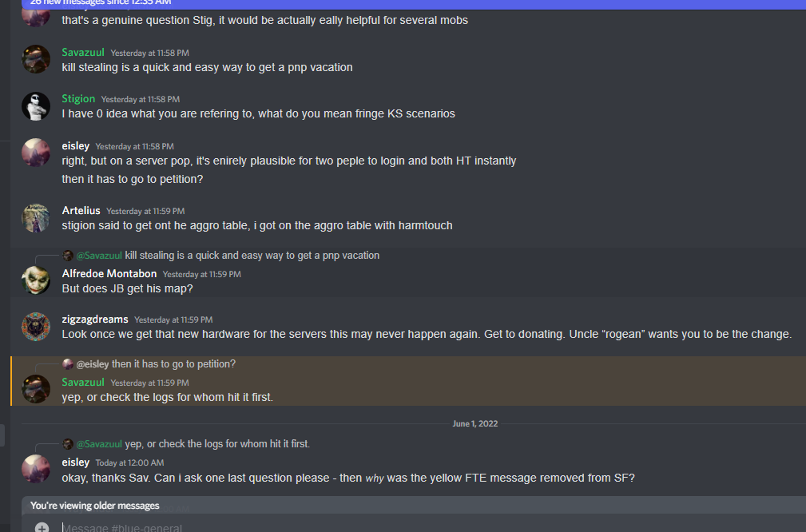Viewport: 806px width, 532px height.
Task: Click eisley's avatar next to the 'okay, thanks Sav' message
Action: [36, 470]
